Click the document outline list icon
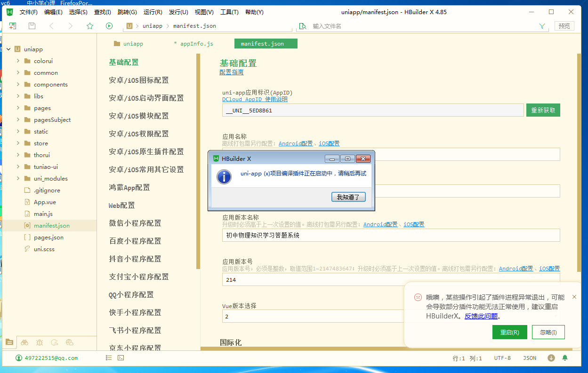Image resolution: width=588 pixels, height=373 pixels. pyautogui.click(x=109, y=358)
